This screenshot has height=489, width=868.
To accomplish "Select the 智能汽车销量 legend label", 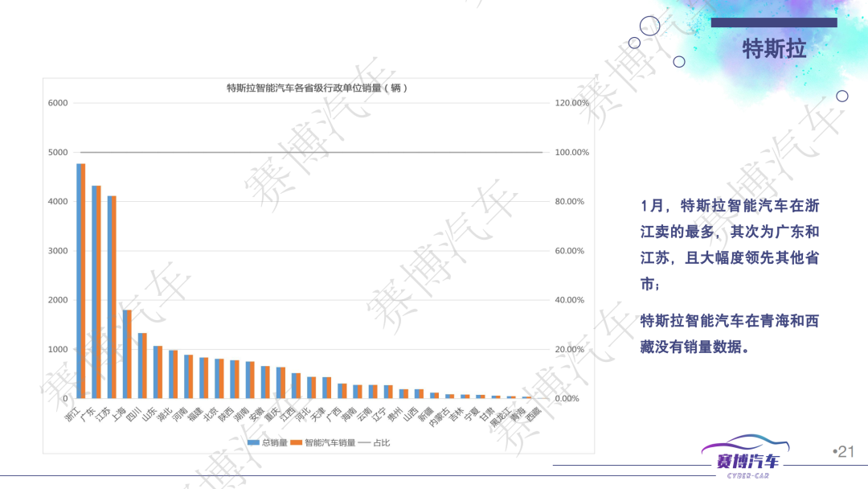I will [330, 442].
